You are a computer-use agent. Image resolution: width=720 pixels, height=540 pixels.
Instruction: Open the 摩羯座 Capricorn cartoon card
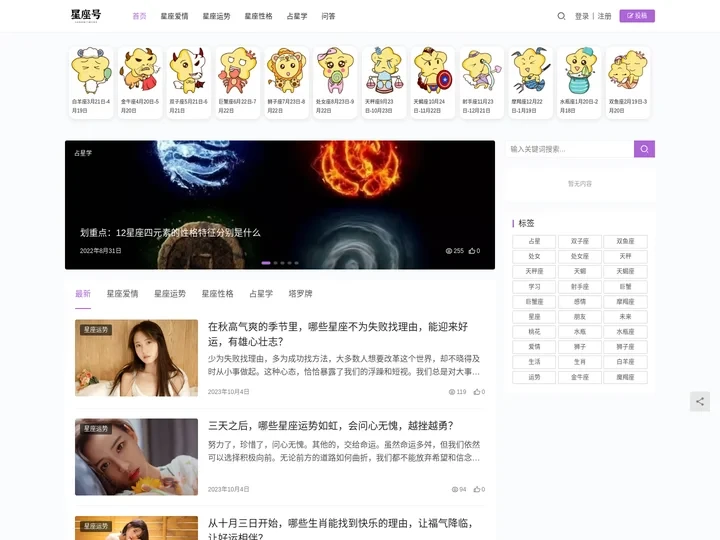coord(531,83)
